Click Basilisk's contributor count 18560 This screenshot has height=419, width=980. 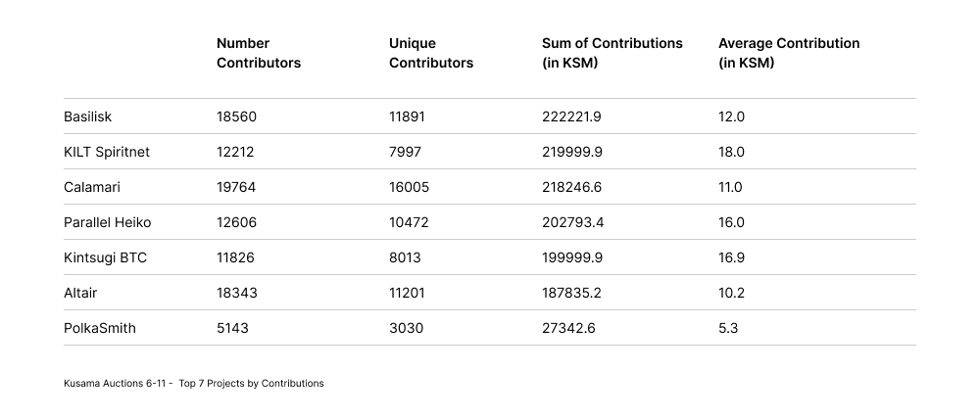coord(236,116)
